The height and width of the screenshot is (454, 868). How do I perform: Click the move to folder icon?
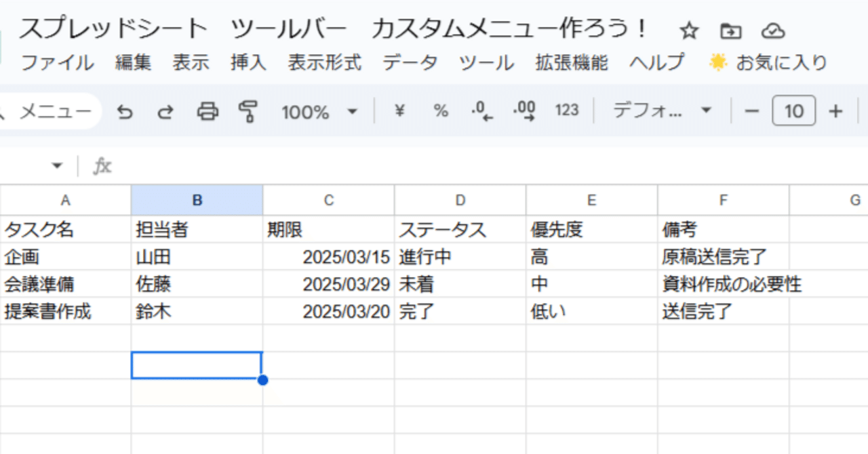[730, 30]
